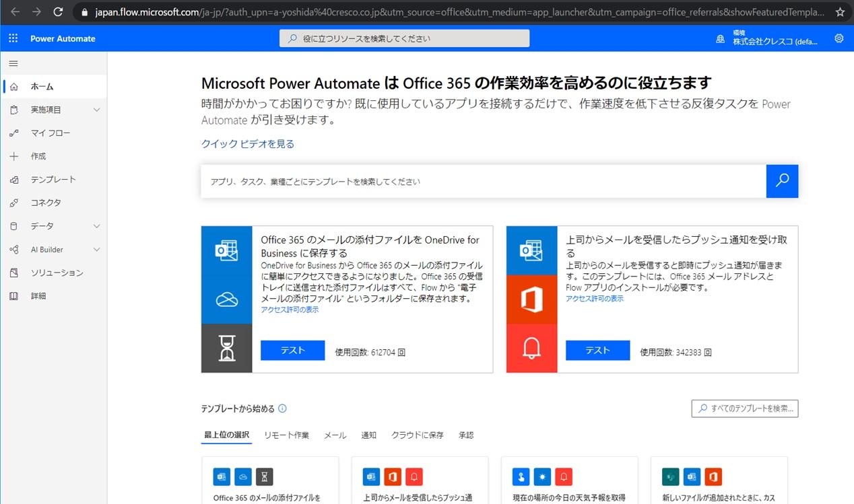Viewport: 854px width, 504px height.
Task: Click the OneDrive cloud icon on the first card
Action: [x=226, y=299]
